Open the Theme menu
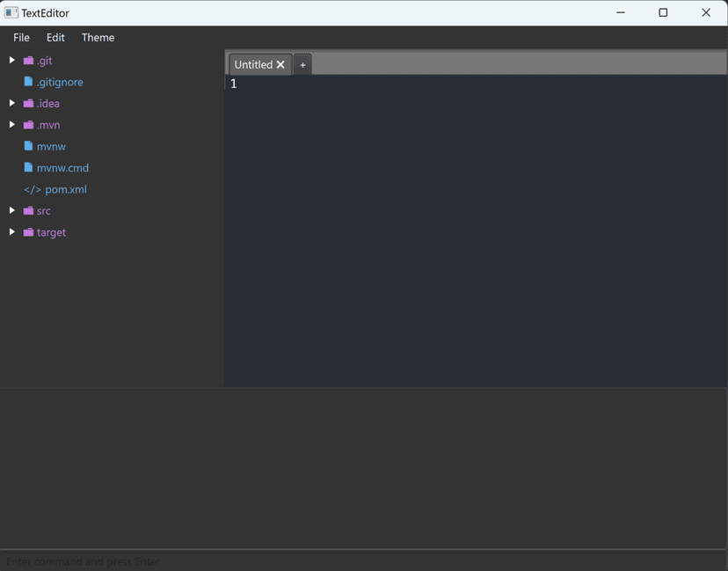 98,38
